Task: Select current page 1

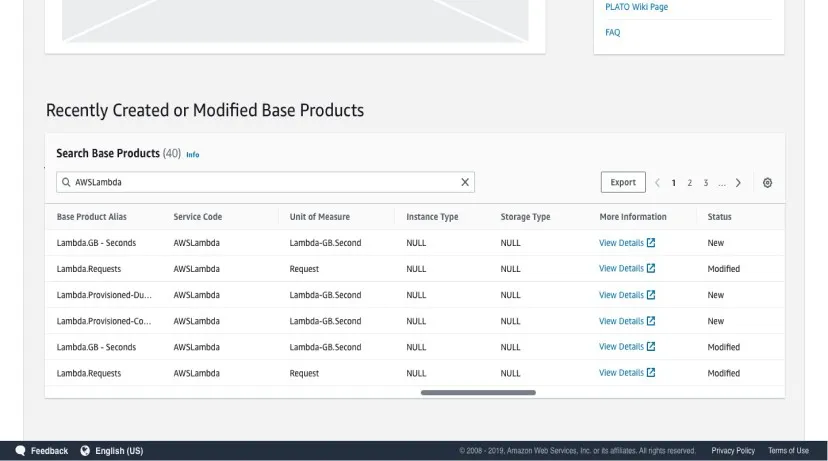Action: [673, 183]
